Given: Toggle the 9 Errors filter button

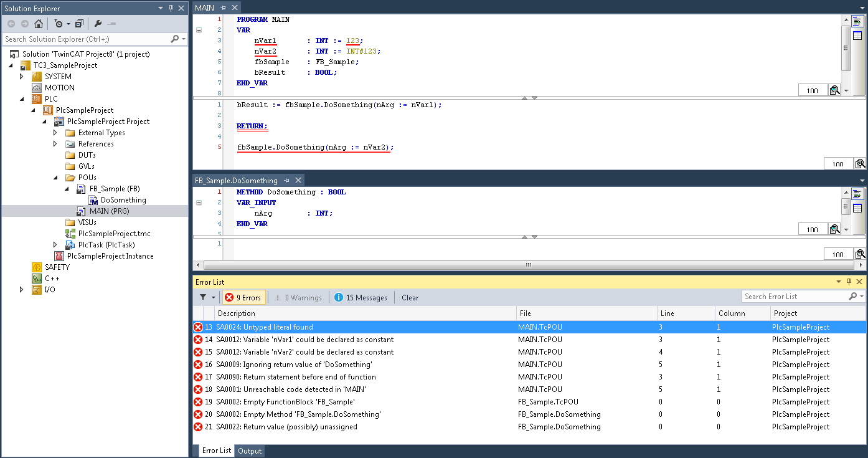Looking at the screenshot, I should 243,298.
